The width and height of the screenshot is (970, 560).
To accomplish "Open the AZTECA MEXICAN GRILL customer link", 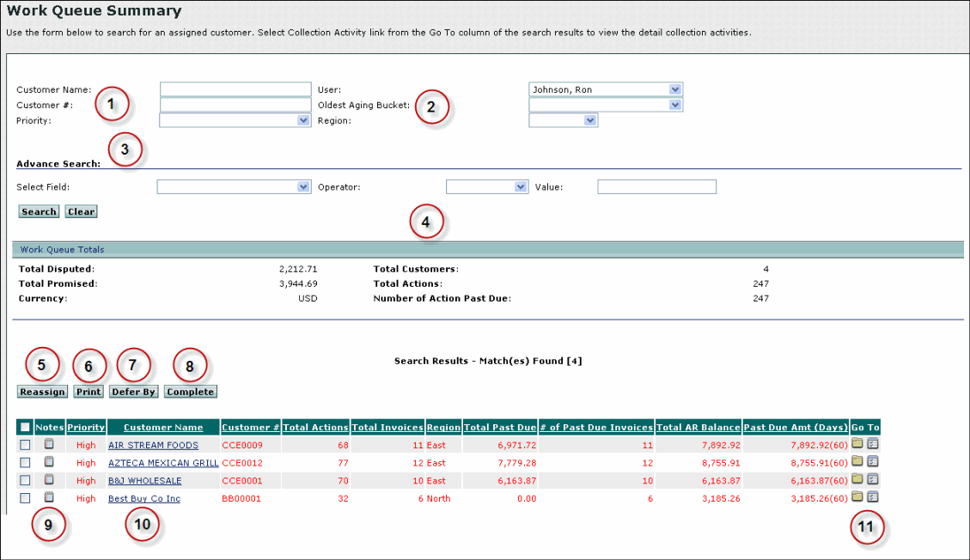I will click(162, 462).
